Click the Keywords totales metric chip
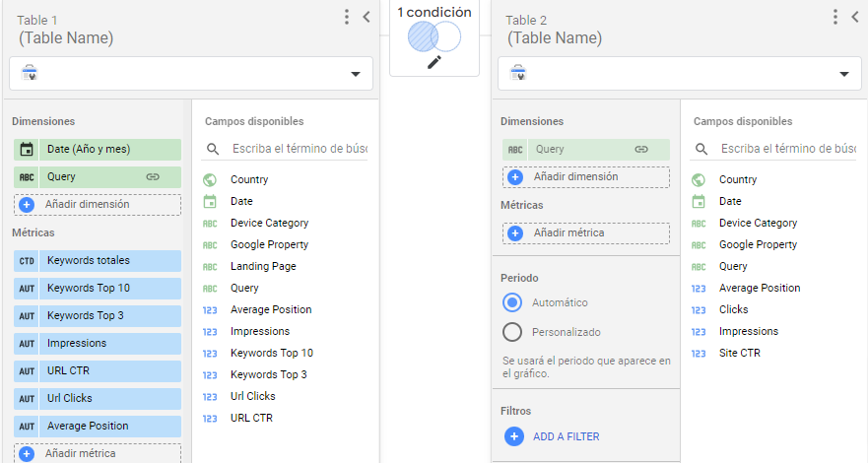This screenshot has height=463, width=868. pos(98,260)
